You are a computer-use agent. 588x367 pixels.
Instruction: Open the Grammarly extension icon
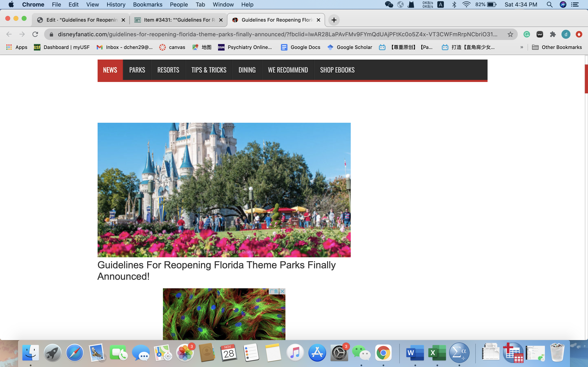pos(527,34)
